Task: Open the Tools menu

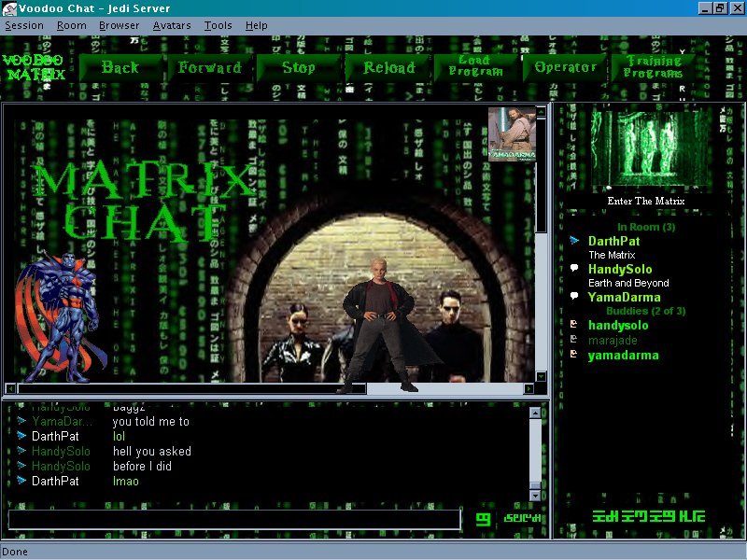Action: (x=218, y=25)
